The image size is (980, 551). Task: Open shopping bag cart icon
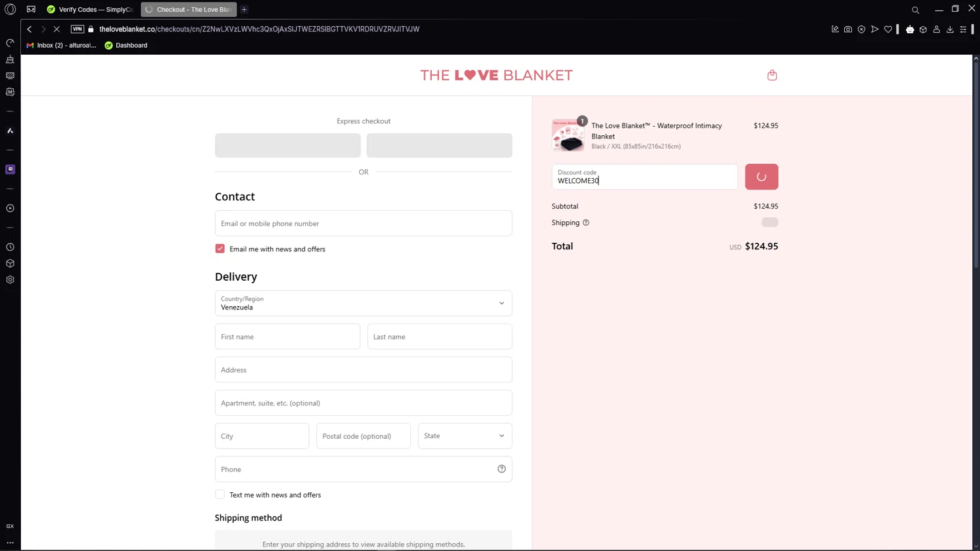(x=772, y=75)
